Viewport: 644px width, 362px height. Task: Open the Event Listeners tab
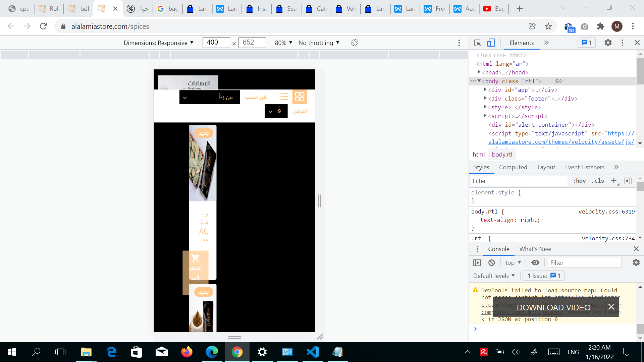(585, 167)
